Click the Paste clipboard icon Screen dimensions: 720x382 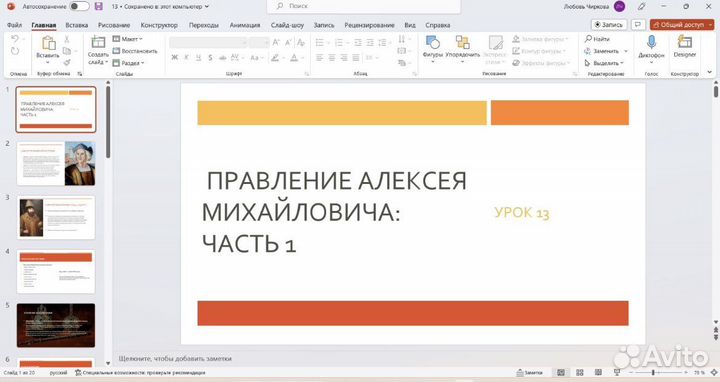[48, 44]
